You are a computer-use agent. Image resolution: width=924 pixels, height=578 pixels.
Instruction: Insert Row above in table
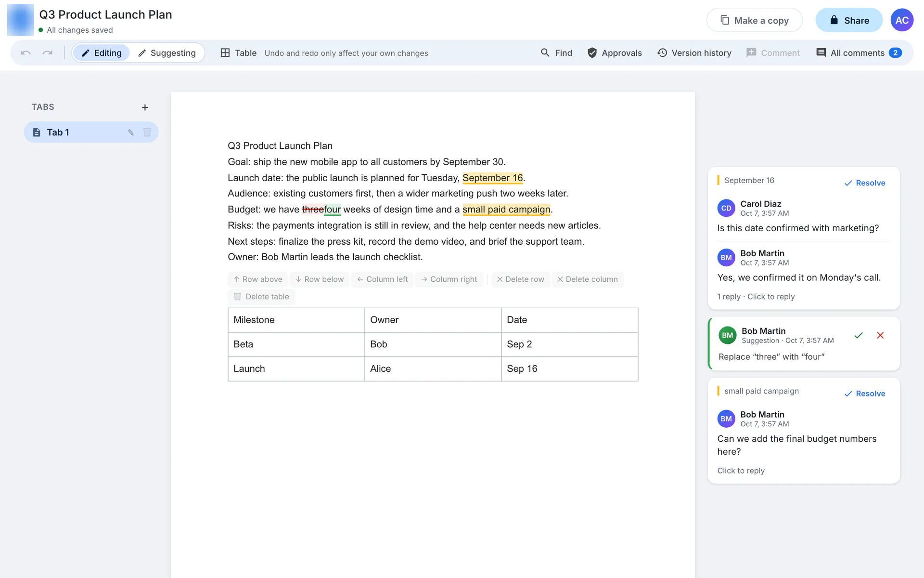click(x=258, y=279)
